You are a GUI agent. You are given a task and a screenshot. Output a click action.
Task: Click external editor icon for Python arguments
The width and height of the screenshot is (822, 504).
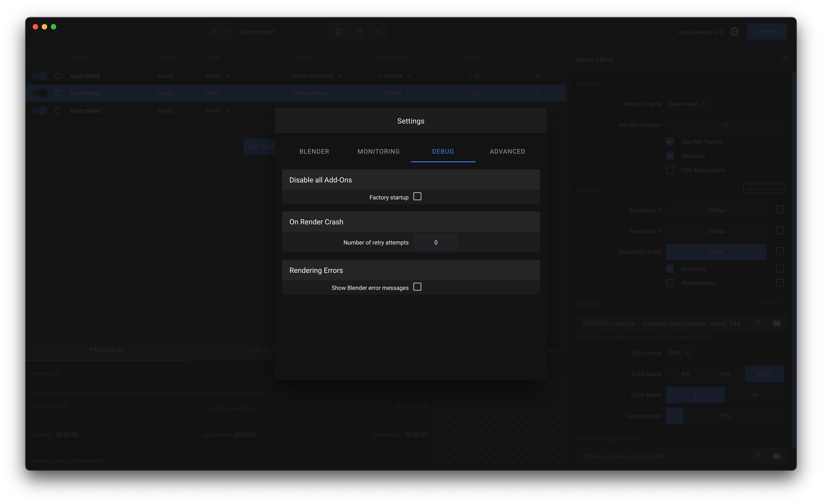click(757, 456)
